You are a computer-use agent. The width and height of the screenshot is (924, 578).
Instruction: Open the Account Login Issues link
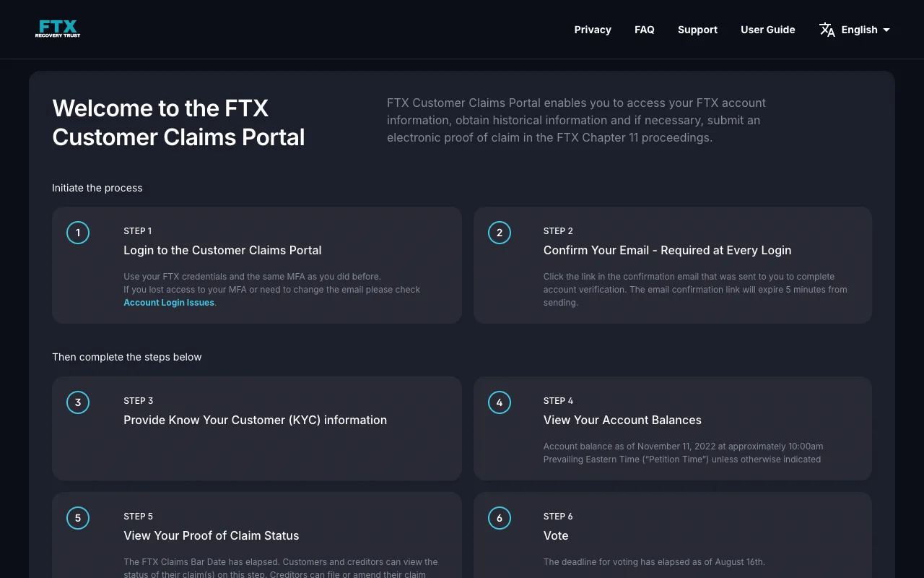click(x=168, y=303)
